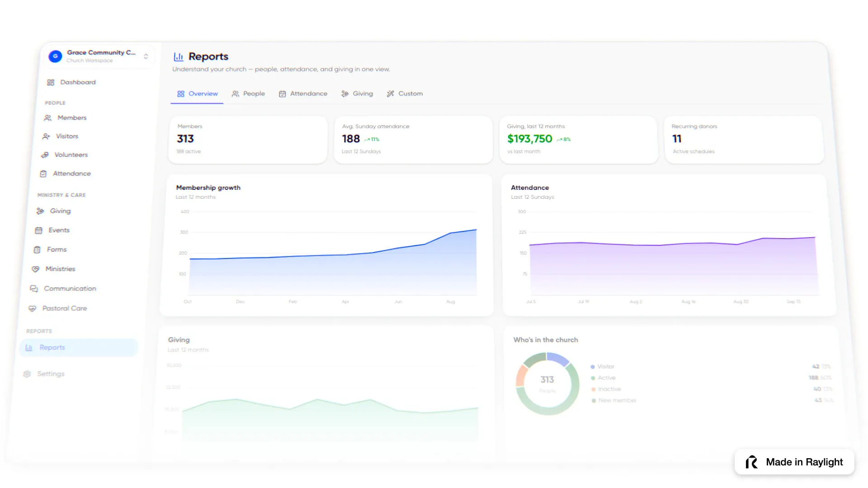Viewport: 868px width, 488px height.
Task: Click the sidebar Giving coins icon
Action: (x=40, y=211)
